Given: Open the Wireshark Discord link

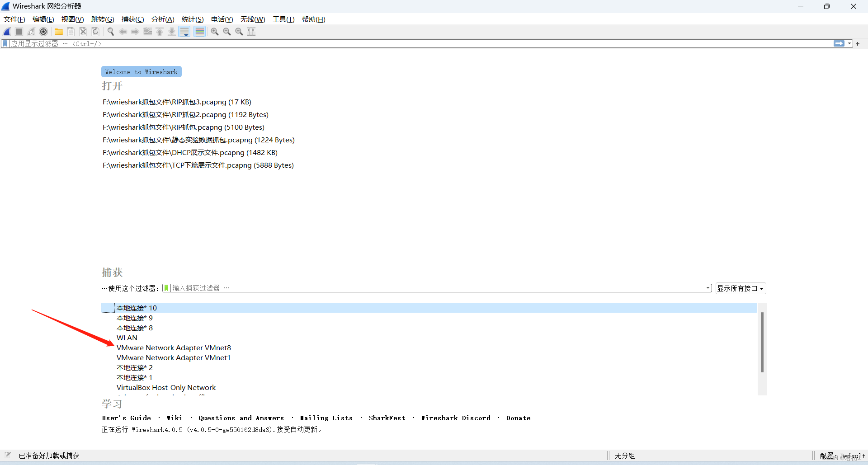Looking at the screenshot, I should tap(456, 418).
